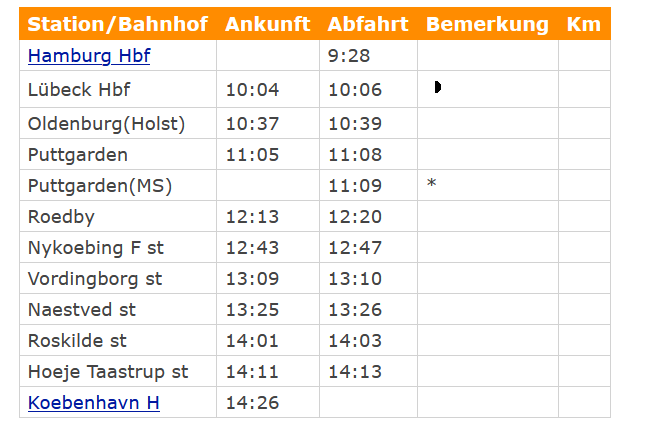
Task: Click the Koebenhavn arrival time 14:26
Action: (252, 403)
